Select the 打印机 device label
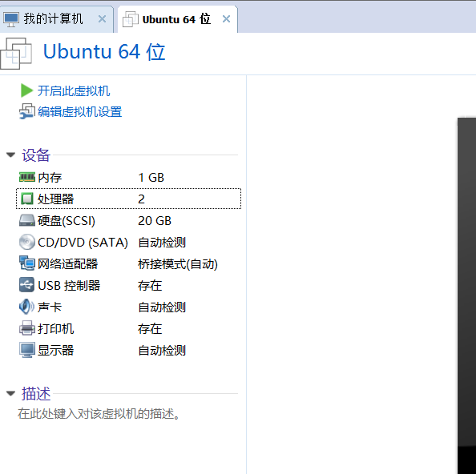Screen dimensions: 476x474 pyautogui.click(x=56, y=329)
